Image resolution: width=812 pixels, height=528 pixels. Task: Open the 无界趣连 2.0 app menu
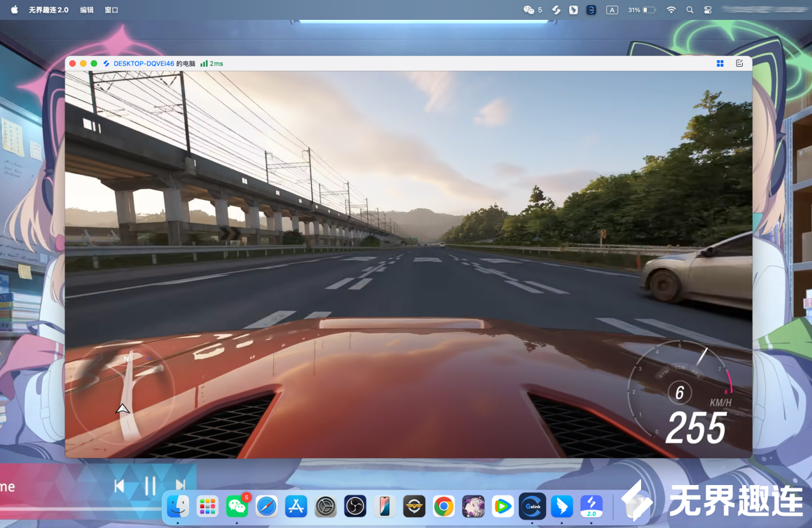pyautogui.click(x=49, y=10)
